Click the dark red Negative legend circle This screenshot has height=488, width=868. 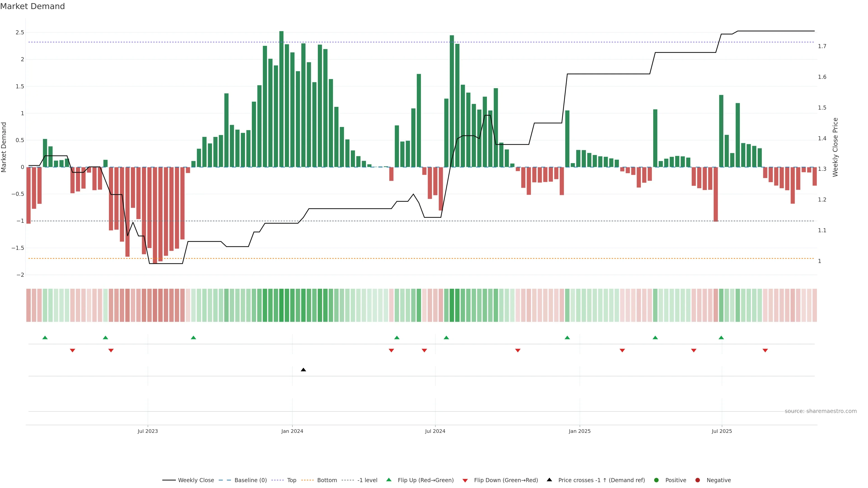click(698, 480)
